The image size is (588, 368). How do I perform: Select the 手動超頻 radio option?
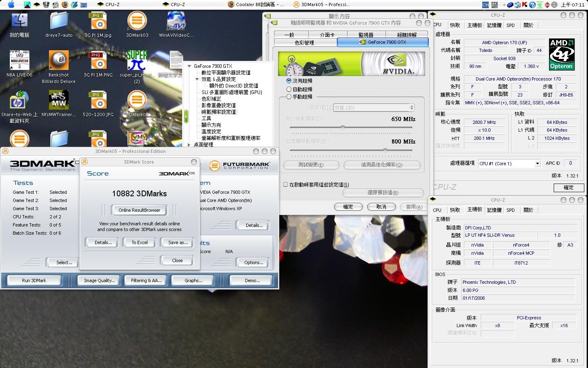289,97
